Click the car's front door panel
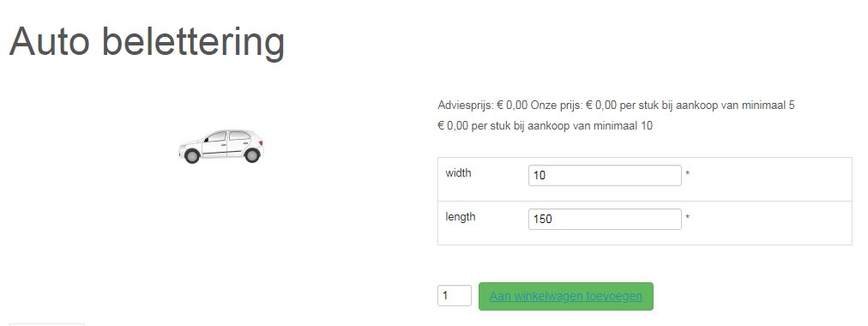Image resolution: width=868 pixels, height=326 pixels. coord(214,148)
